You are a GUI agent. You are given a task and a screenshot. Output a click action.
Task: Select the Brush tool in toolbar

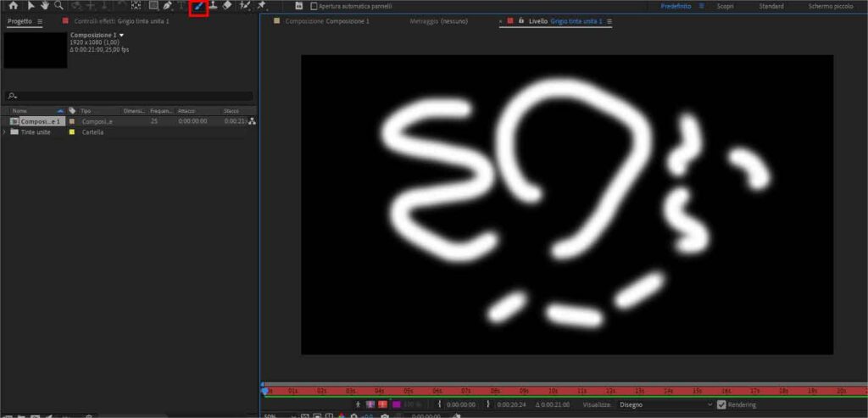pos(198,6)
